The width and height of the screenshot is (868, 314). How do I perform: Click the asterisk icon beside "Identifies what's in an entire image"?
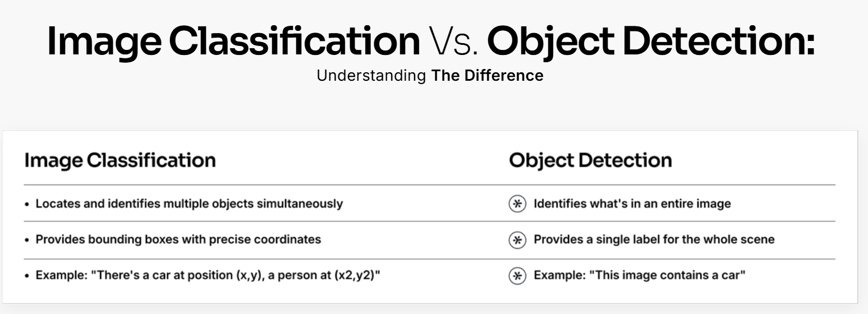(x=517, y=204)
